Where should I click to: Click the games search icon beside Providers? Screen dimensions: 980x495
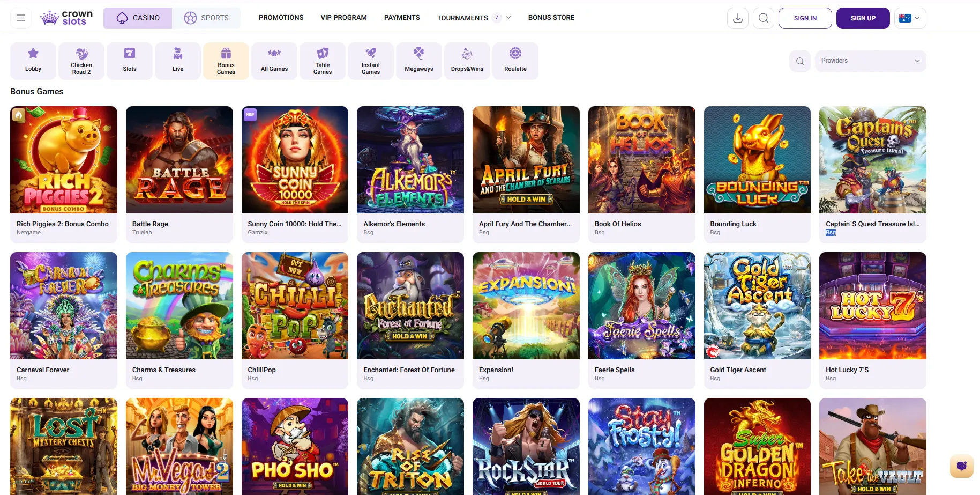pyautogui.click(x=800, y=61)
